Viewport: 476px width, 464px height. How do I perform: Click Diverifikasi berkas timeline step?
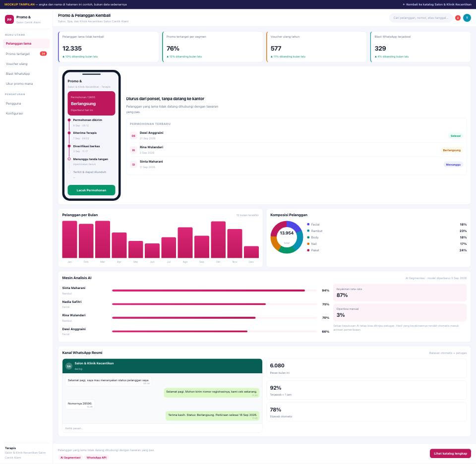pos(91,148)
